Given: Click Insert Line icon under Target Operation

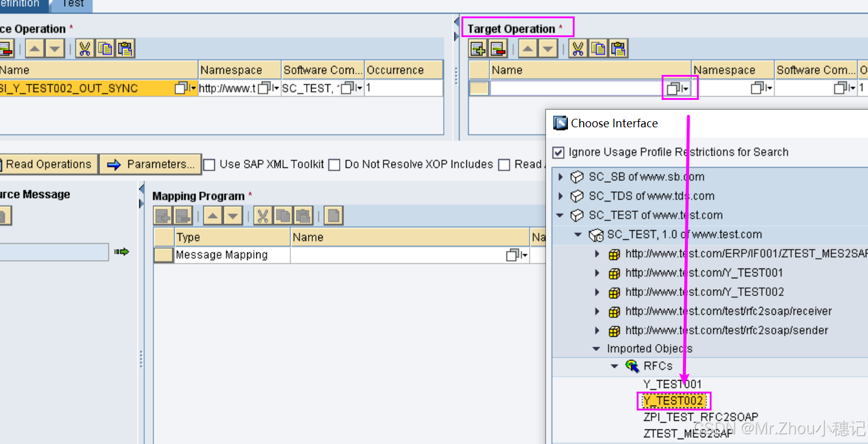Looking at the screenshot, I should point(478,48).
